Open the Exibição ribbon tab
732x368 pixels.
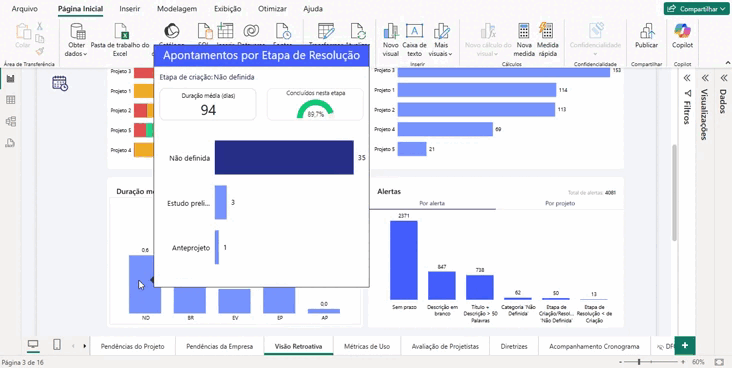point(227,9)
